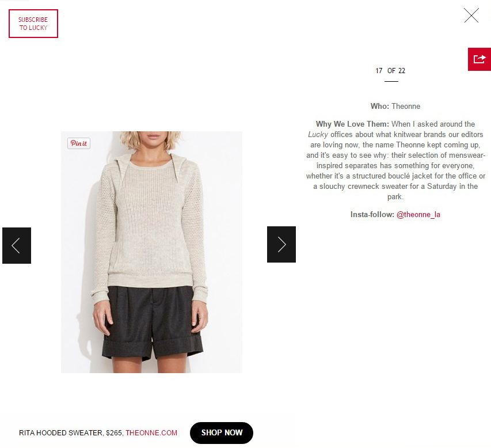Follow the @theonne_la Instagram link
This screenshot has width=491, height=448.
(418, 215)
